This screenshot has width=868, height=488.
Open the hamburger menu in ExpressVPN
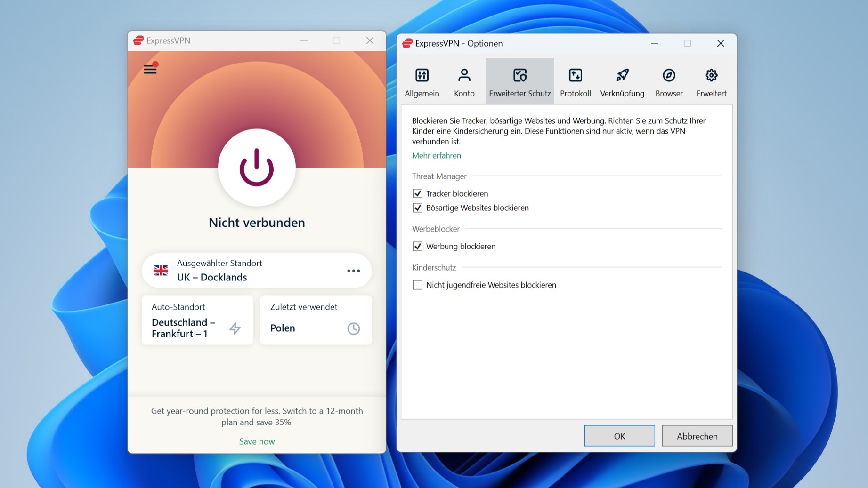pyautogui.click(x=150, y=69)
